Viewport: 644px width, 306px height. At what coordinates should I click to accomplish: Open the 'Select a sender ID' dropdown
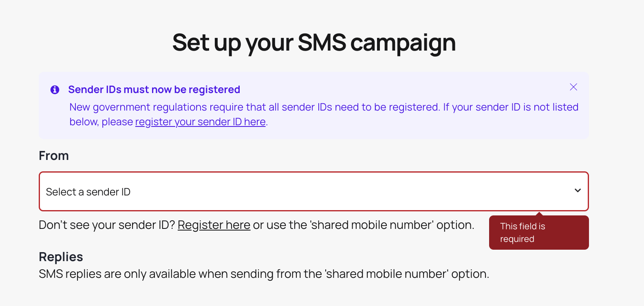313,191
